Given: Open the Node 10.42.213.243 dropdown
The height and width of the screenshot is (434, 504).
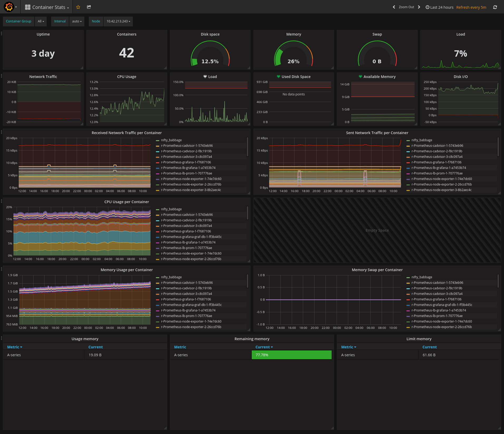Looking at the screenshot, I should (118, 21).
